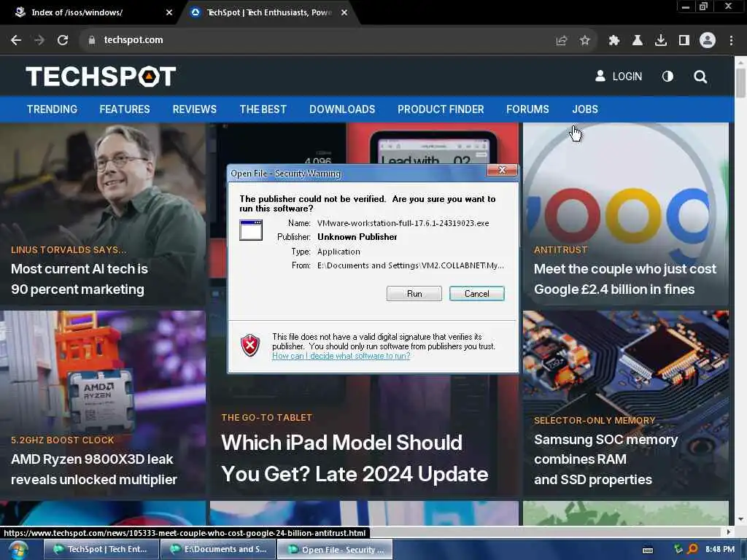Switch to the Index of /isos/windows/ tab
Viewport: 747px width, 560px height.
click(90, 13)
